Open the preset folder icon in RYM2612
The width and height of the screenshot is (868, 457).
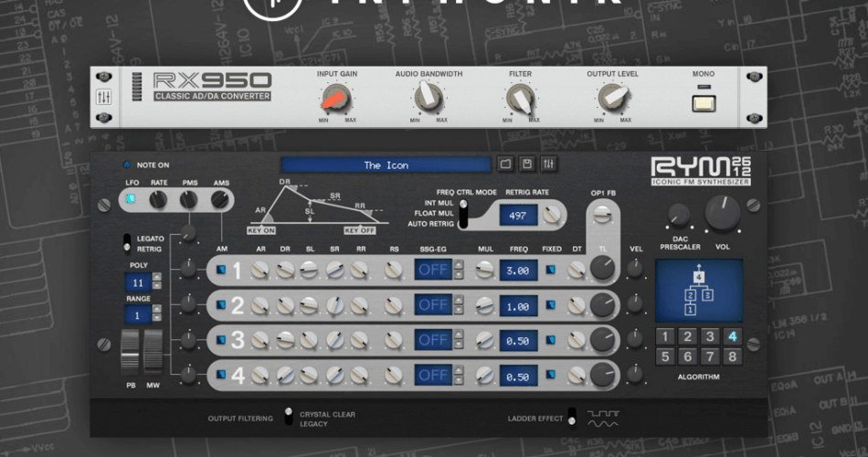click(x=505, y=164)
